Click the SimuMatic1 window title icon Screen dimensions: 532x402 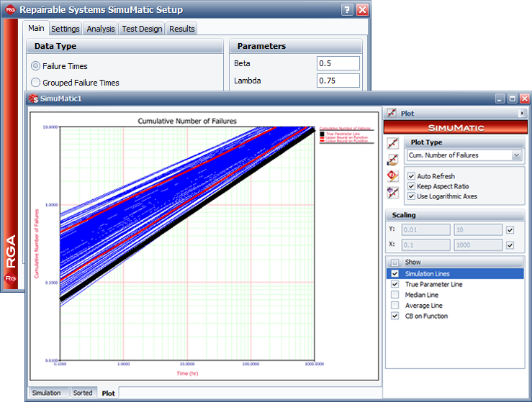tap(33, 99)
